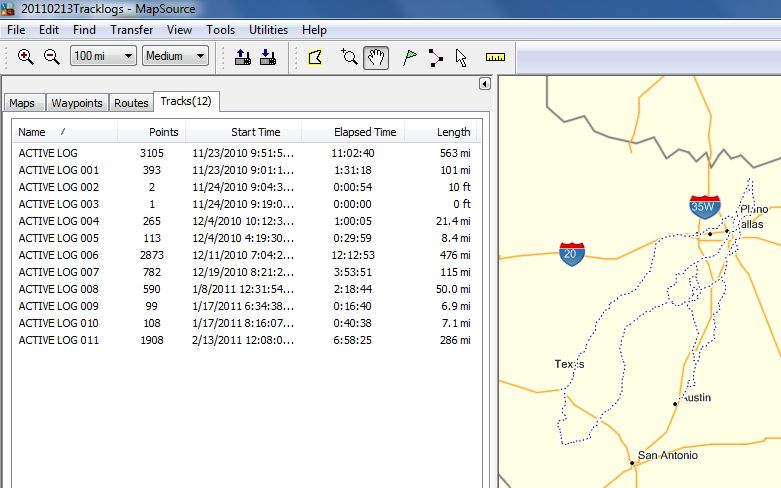Select track ACTIVE LOG 008

(x=245, y=289)
